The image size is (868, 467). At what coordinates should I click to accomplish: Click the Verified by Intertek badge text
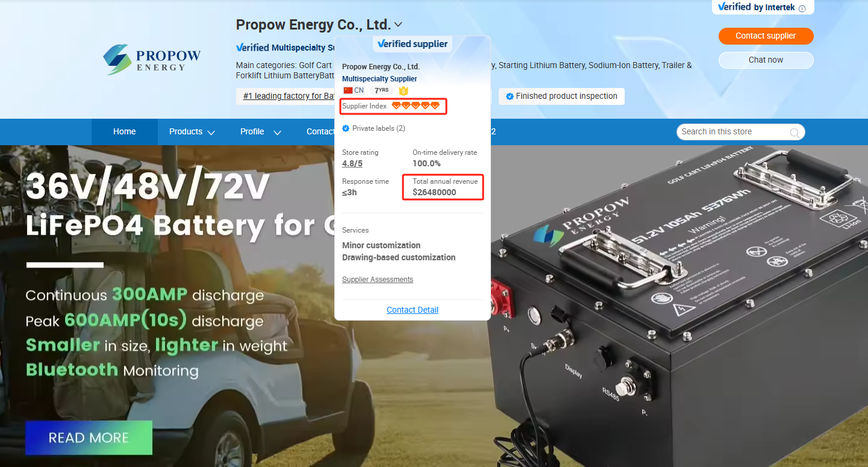(757, 7)
